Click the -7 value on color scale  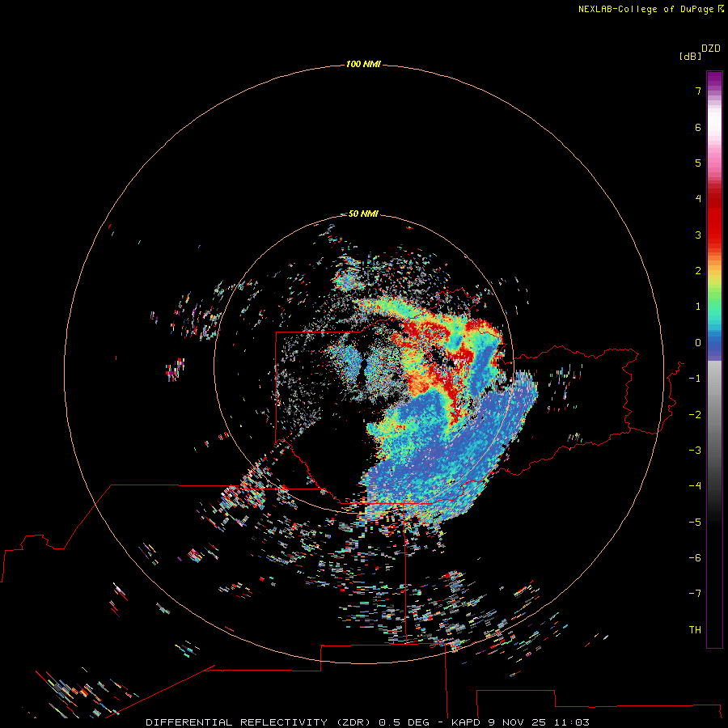(695, 594)
